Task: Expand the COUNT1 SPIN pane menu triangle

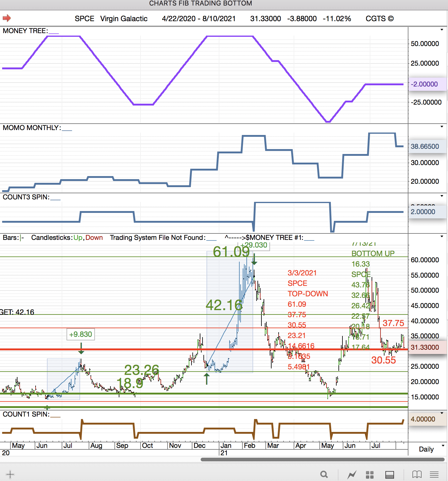Action: (x=442, y=413)
